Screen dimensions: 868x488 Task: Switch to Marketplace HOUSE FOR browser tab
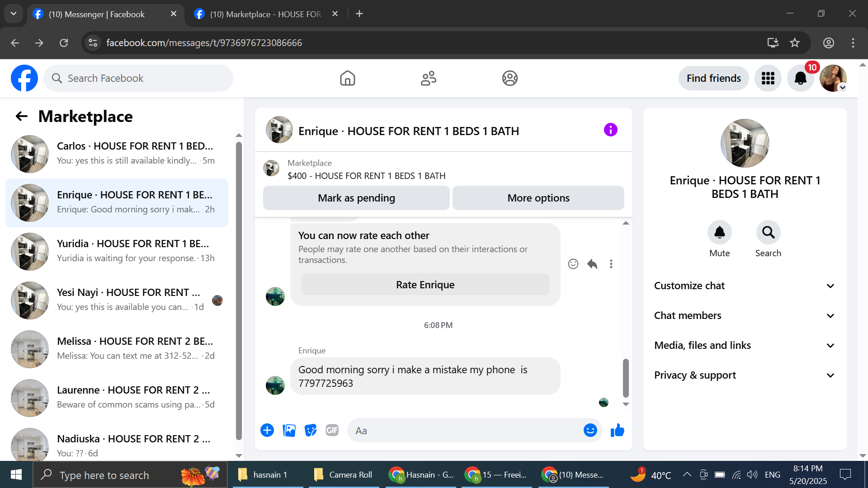pyautogui.click(x=265, y=14)
